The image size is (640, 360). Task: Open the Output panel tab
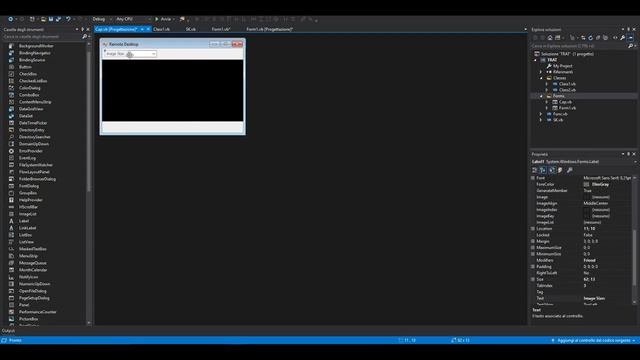point(8,331)
